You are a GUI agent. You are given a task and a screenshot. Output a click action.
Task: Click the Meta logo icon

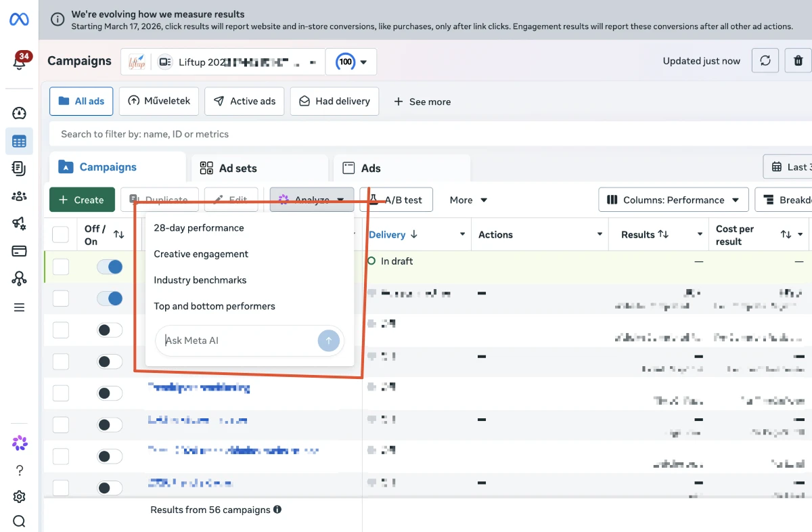(19, 20)
